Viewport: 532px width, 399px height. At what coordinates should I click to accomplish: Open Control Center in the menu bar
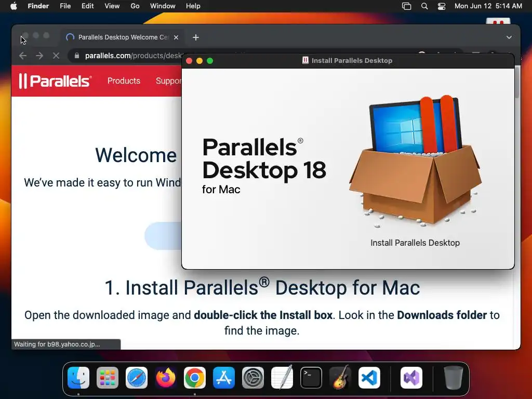tap(442, 6)
